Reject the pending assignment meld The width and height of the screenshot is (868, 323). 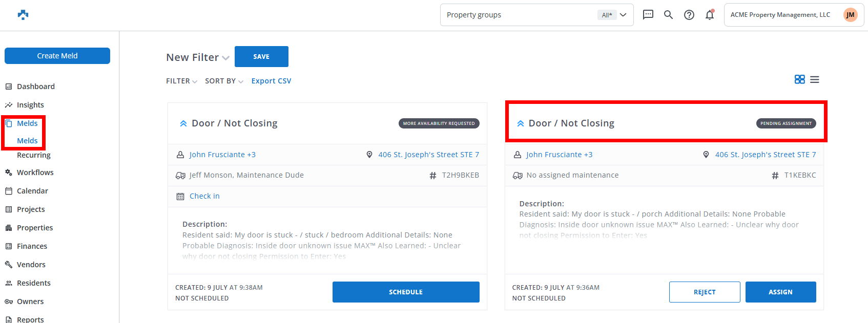click(704, 292)
